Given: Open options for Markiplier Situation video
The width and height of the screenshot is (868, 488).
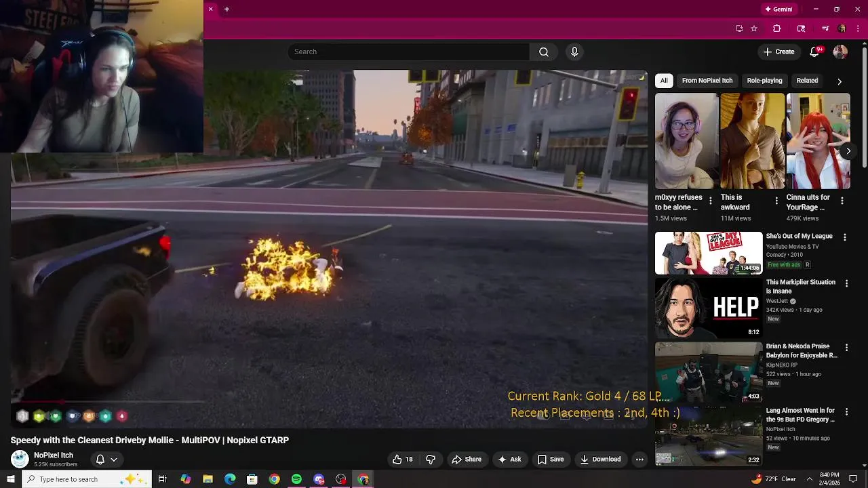Looking at the screenshot, I should [846, 283].
